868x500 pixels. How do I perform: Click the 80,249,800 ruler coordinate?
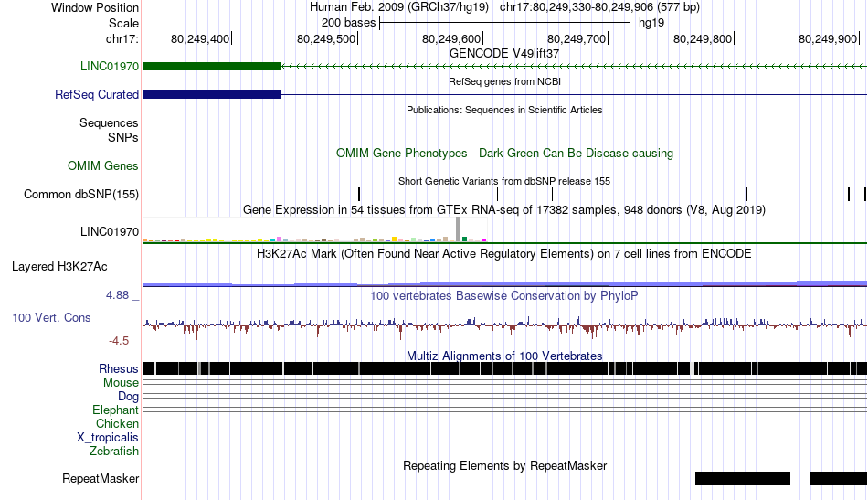tap(703, 38)
